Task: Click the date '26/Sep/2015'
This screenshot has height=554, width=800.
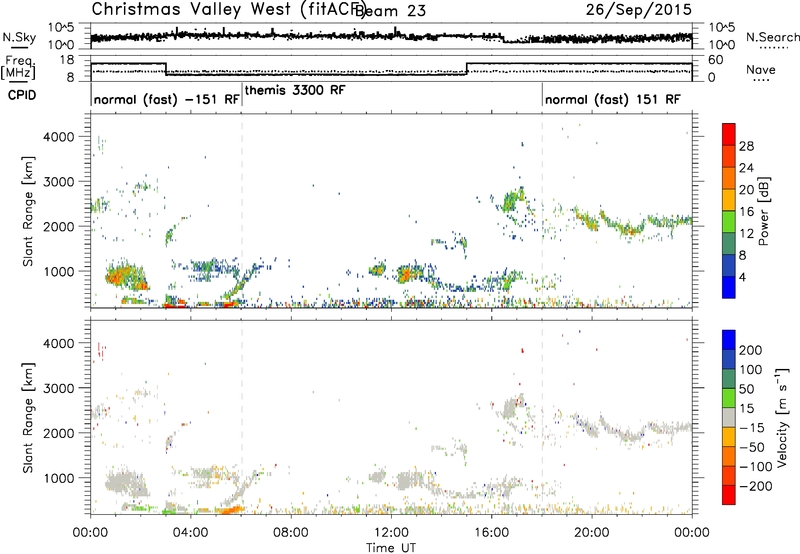Action: (x=639, y=9)
